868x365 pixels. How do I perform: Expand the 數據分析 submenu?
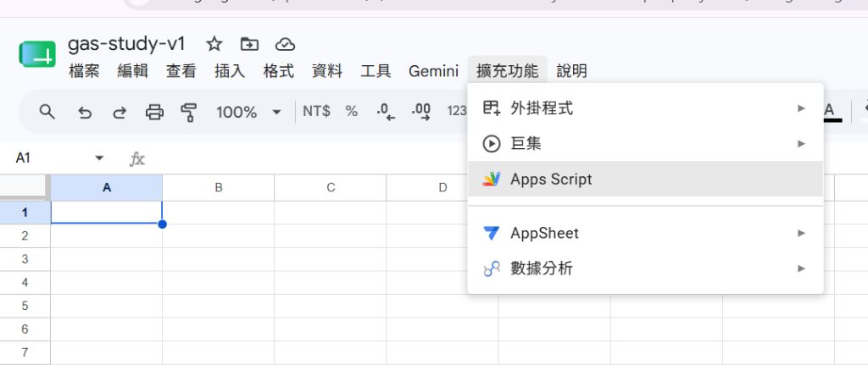[645, 268]
